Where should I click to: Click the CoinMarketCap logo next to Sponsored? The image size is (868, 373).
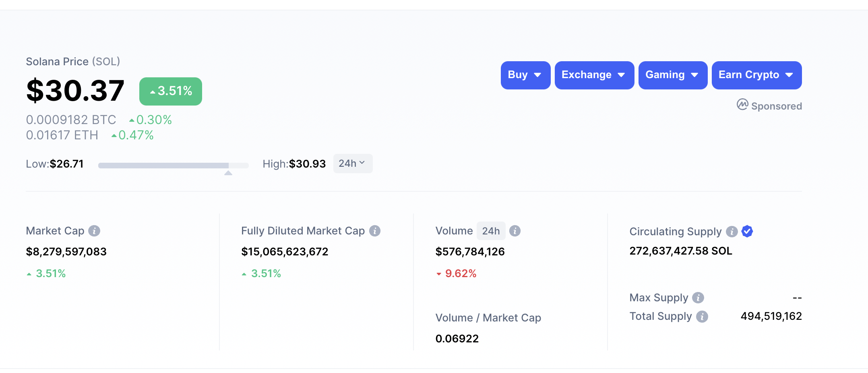click(x=742, y=106)
